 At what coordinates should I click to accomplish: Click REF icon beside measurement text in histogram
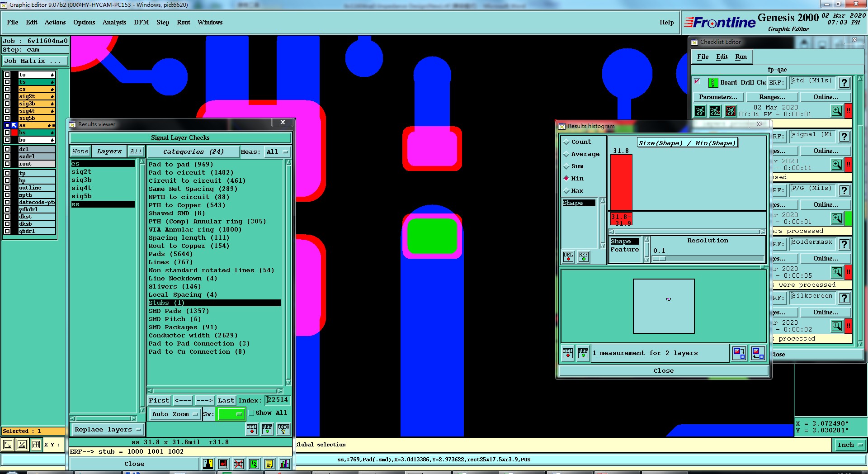pyautogui.click(x=583, y=353)
